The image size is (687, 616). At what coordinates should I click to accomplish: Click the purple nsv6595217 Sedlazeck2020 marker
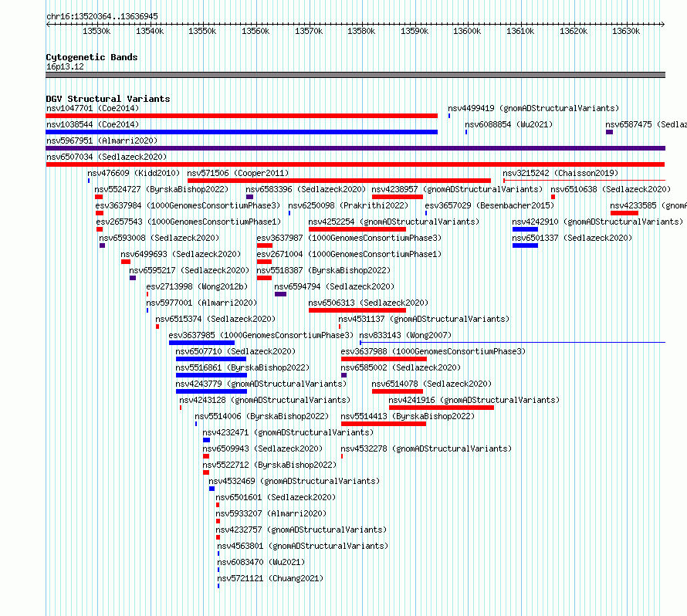(x=133, y=278)
